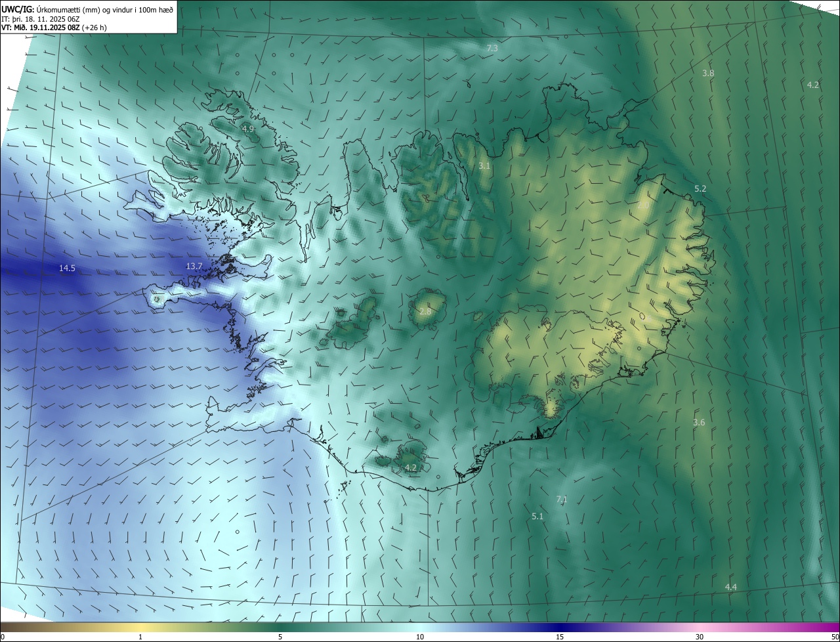
Task: Click the 7.1 value south of Iceland
Action: point(562,500)
